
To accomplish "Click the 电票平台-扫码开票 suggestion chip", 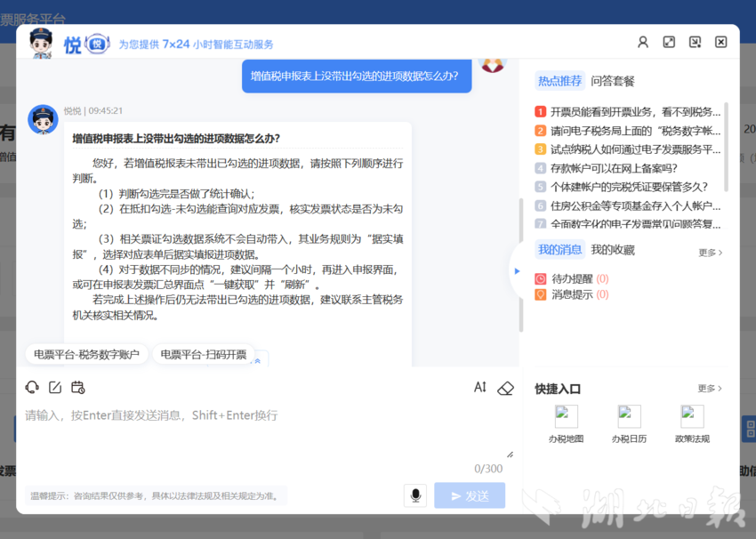I will point(204,354).
